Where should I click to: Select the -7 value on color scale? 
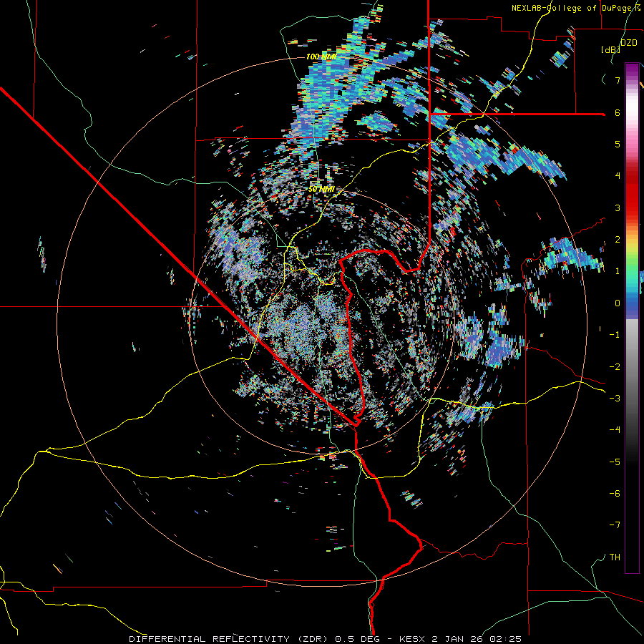pyautogui.click(x=615, y=525)
